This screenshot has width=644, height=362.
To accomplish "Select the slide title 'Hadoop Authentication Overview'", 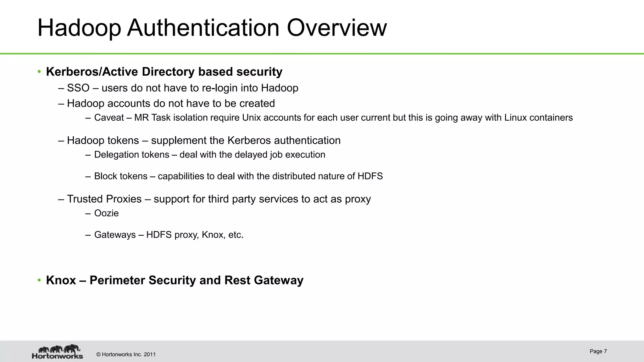I will click(212, 28).
